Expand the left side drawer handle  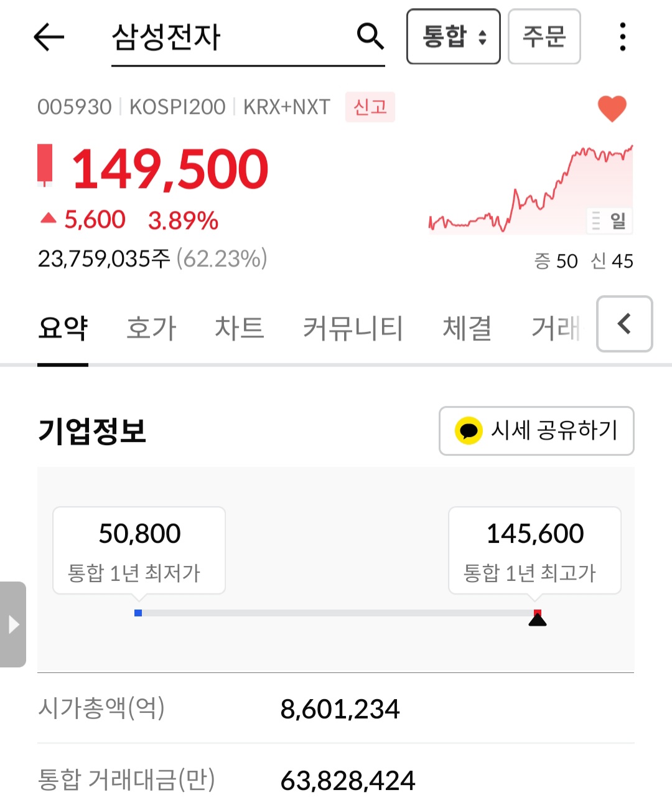(x=13, y=624)
